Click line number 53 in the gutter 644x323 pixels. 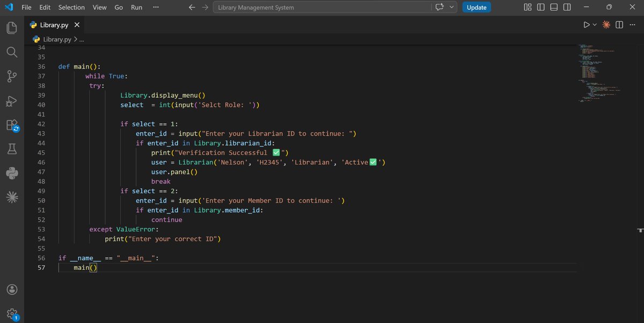(41, 229)
